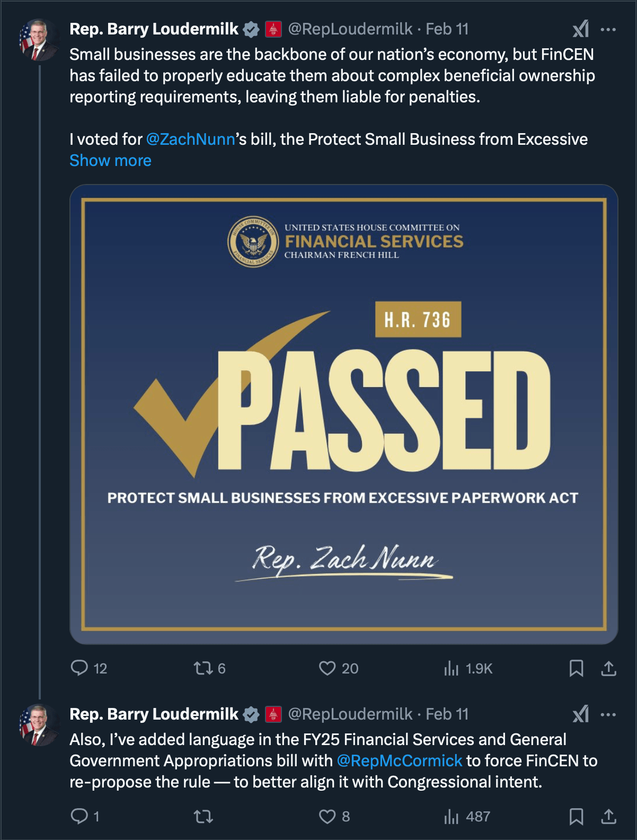Open Grok icon on the second tweet
The height and width of the screenshot is (840, 637).
[x=581, y=714]
